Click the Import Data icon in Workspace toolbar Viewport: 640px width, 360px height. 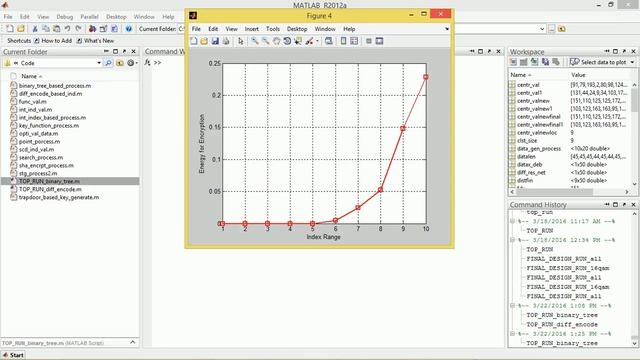[x=534, y=62]
